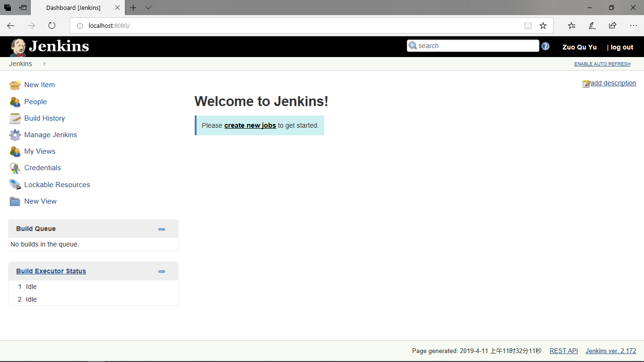Image resolution: width=644 pixels, height=362 pixels.
Task: Click executor 1 Idle row
Action: click(x=93, y=287)
